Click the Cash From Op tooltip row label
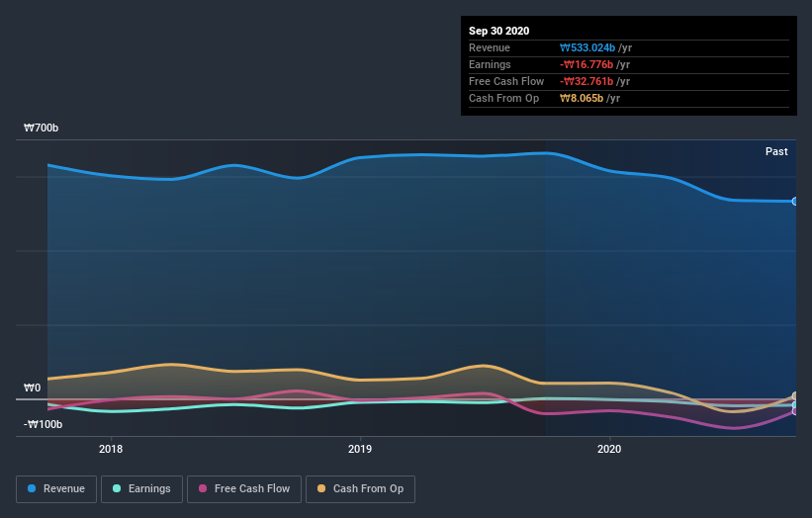The width and height of the screenshot is (812, 518). (x=503, y=98)
